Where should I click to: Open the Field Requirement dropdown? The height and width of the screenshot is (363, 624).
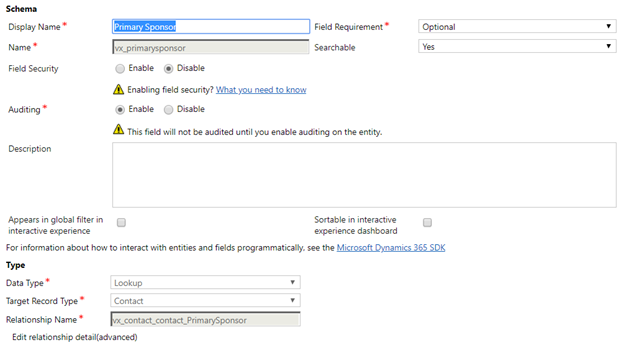point(517,26)
